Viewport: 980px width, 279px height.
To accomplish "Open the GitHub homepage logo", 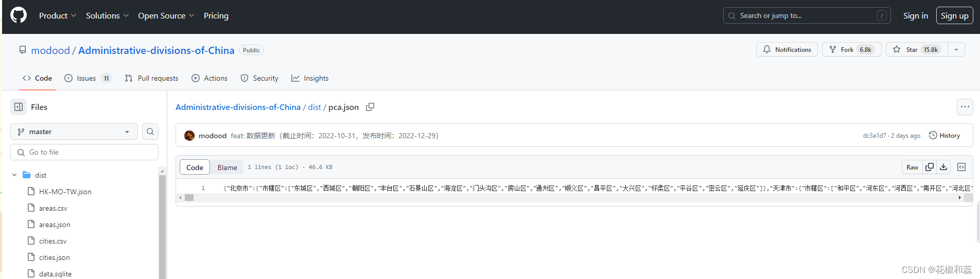I will [19, 15].
